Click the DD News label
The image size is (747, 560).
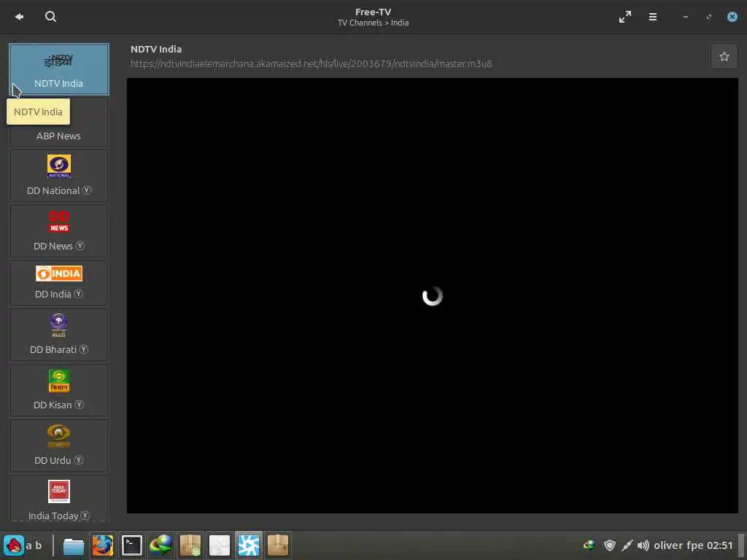[x=53, y=246]
